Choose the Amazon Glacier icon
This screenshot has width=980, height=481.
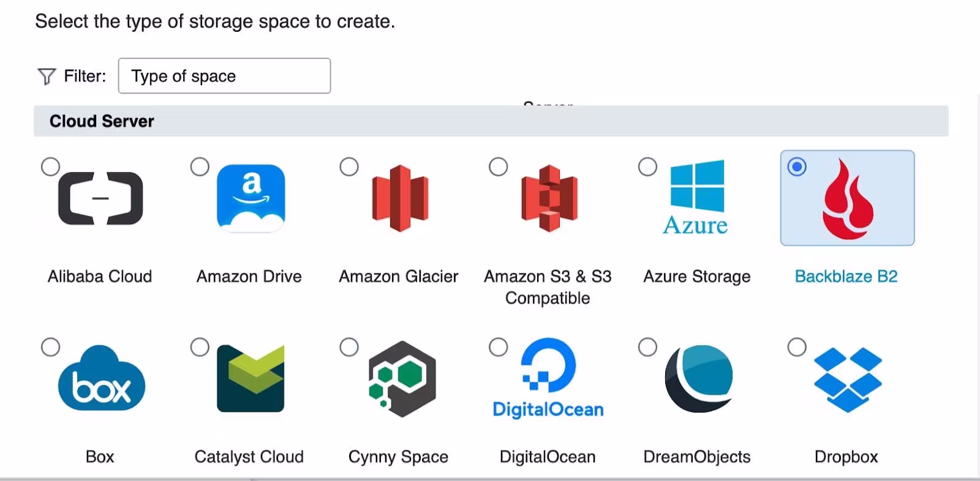[400, 198]
